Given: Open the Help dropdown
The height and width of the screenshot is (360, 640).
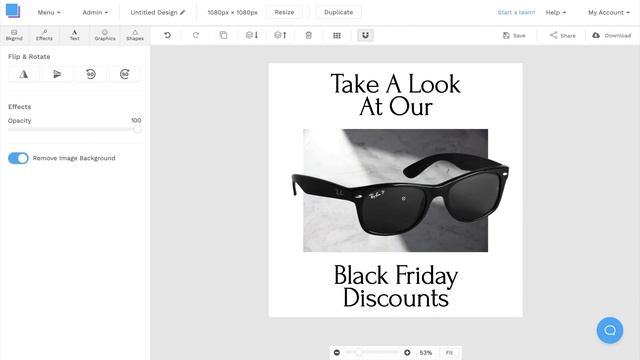Looking at the screenshot, I should tap(556, 12).
